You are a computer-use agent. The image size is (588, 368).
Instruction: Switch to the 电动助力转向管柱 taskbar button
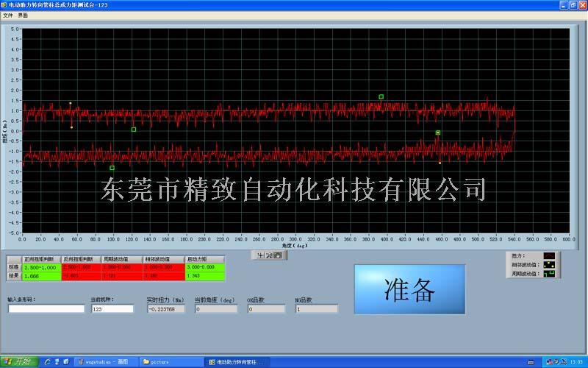[237, 362]
